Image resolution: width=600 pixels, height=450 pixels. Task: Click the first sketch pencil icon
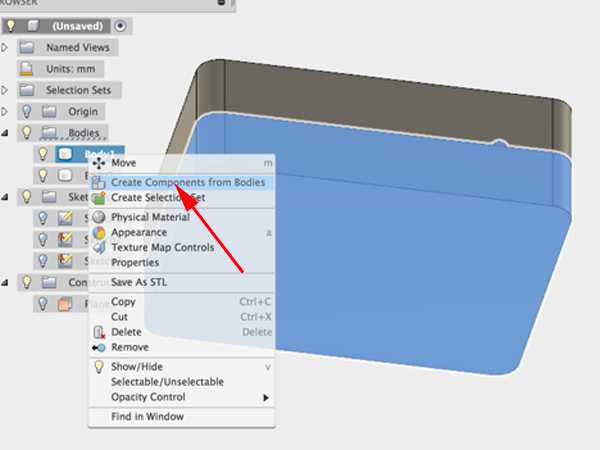65,218
